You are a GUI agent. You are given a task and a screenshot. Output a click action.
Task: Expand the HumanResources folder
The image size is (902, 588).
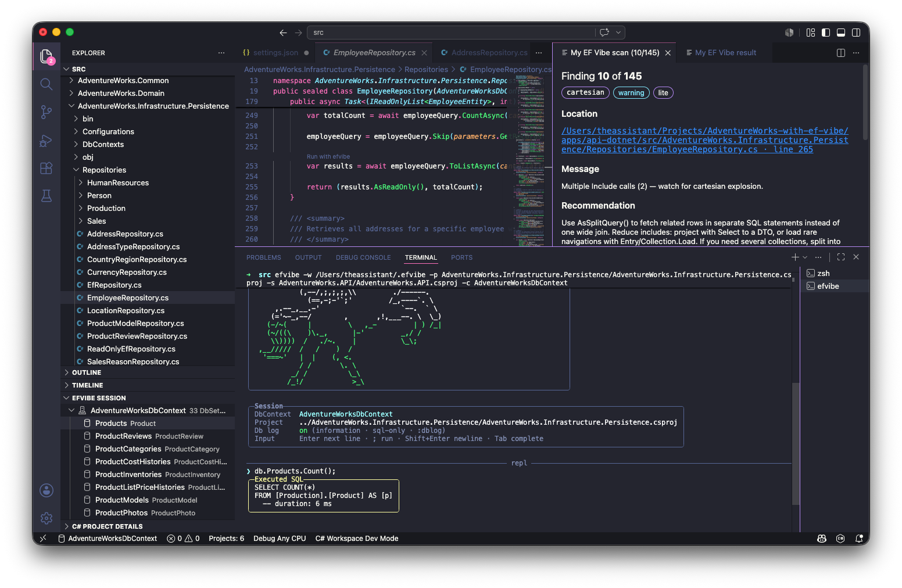81,182
